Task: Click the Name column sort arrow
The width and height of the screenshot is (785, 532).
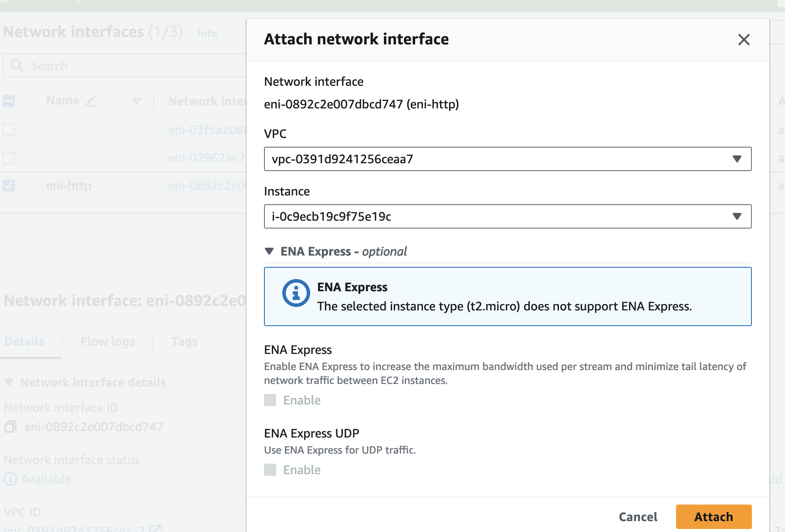Action: pyautogui.click(x=136, y=101)
